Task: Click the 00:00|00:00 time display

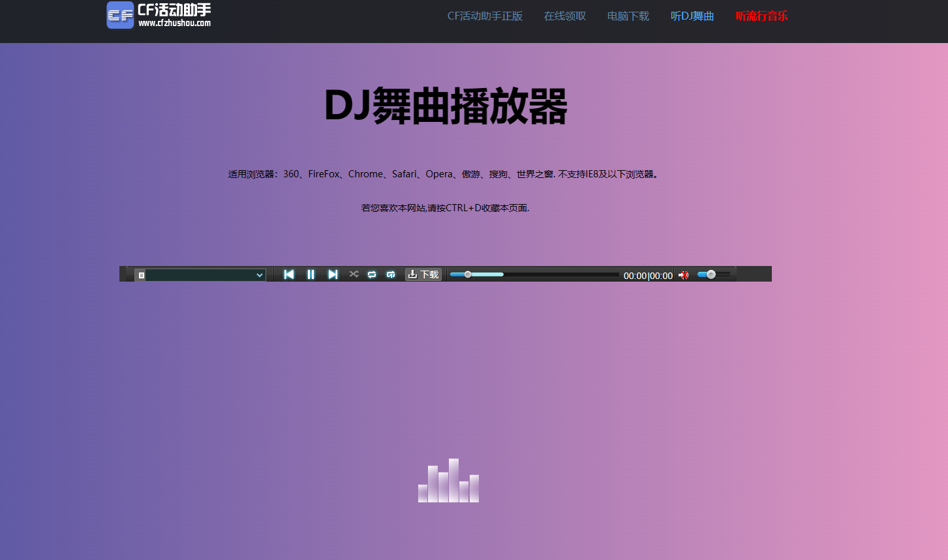Action: (x=648, y=276)
